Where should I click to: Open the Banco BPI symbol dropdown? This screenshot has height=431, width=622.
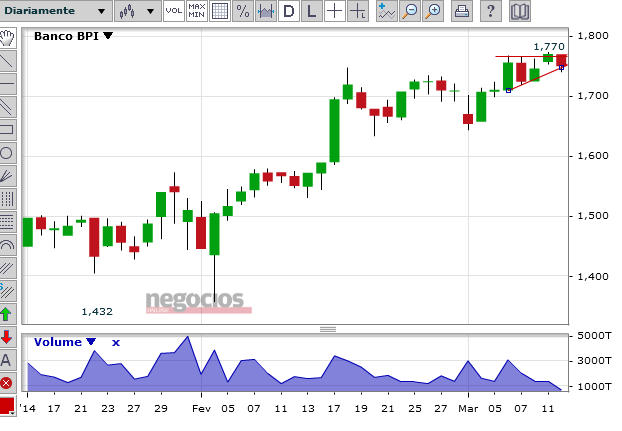click(x=108, y=36)
